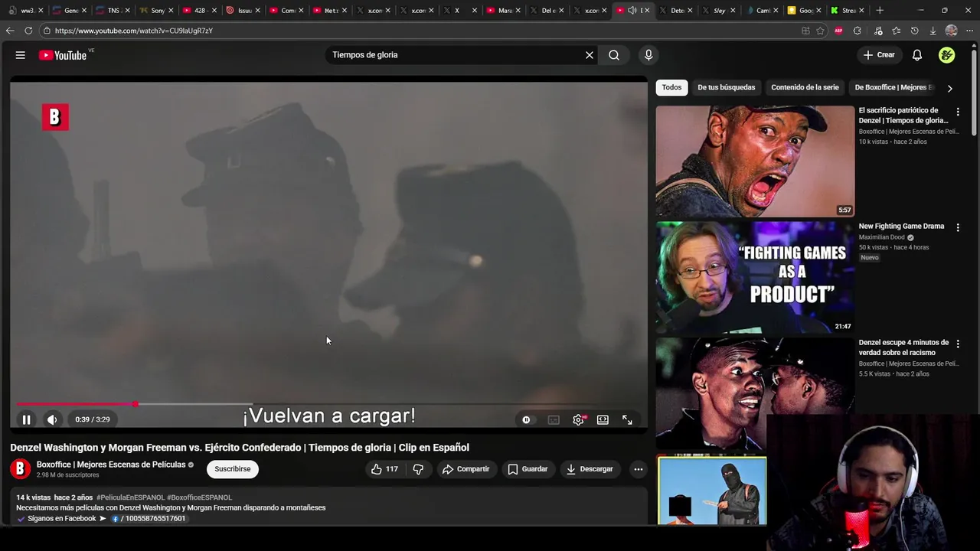Click the progress bar scrubber handle
The width and height of the screenshot is (980, 551).
[x=135, y=404]
